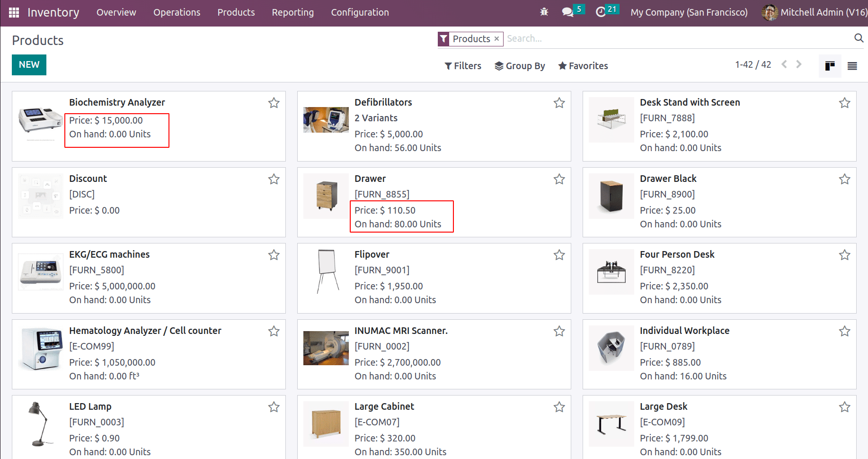Click the search magnifier icon
This screenshot has height=459, width=868.
coord(859,38)
